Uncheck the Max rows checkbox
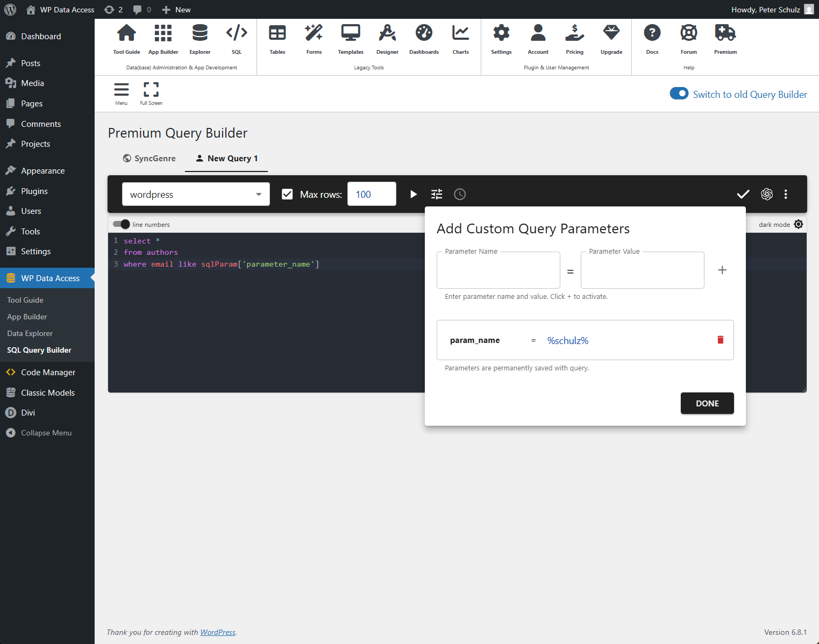Screen dimensions: 819x644 tap(287, 194)
